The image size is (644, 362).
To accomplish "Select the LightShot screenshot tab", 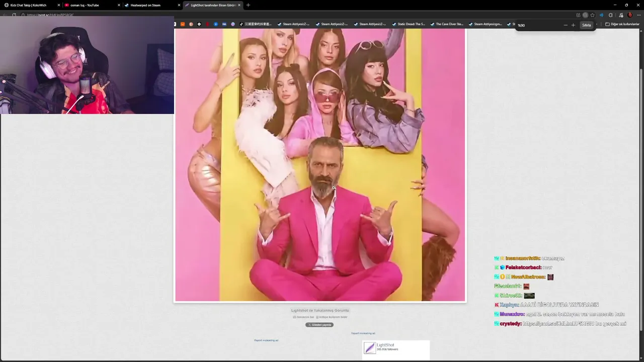I will [x=213, y=5].
